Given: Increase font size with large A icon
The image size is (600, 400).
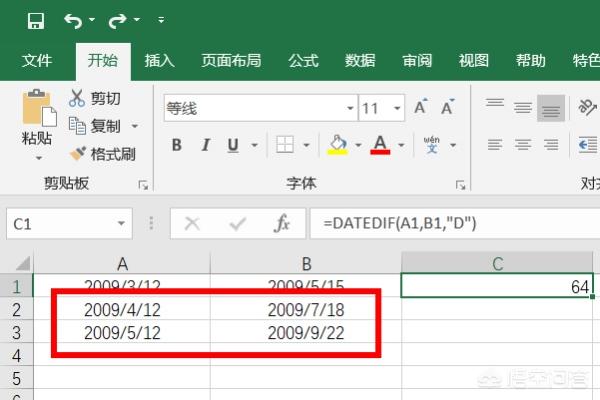Looking at the screenshot, I should click(x=420, y=108).
